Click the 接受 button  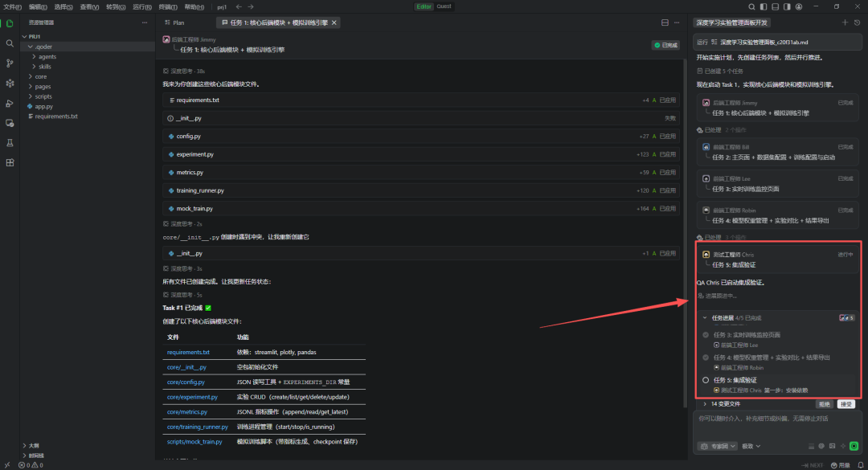pyautogui.click(x=845, y=404)
